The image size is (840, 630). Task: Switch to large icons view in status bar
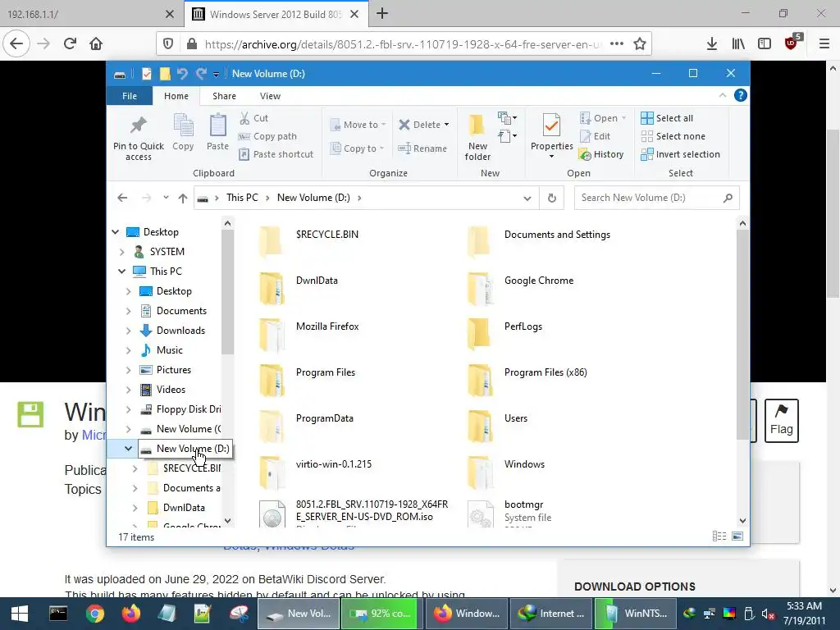tap(737, 536)
